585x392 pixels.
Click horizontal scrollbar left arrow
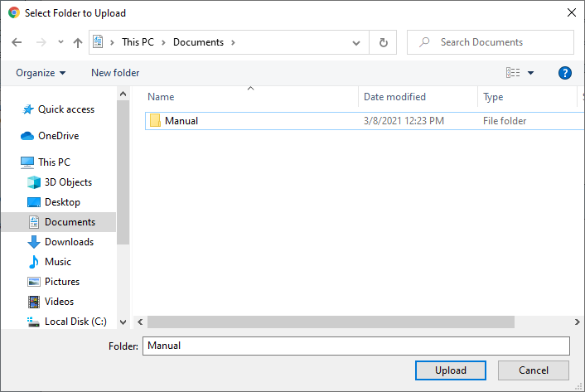[x=140, y=322]
